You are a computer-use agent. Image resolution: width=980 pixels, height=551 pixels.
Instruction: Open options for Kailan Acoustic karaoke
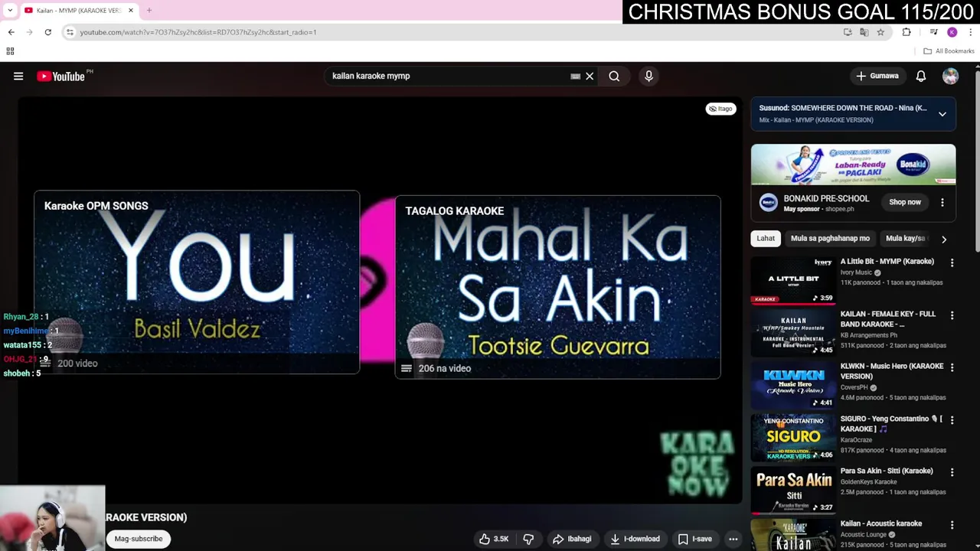[x=952, y=525]
